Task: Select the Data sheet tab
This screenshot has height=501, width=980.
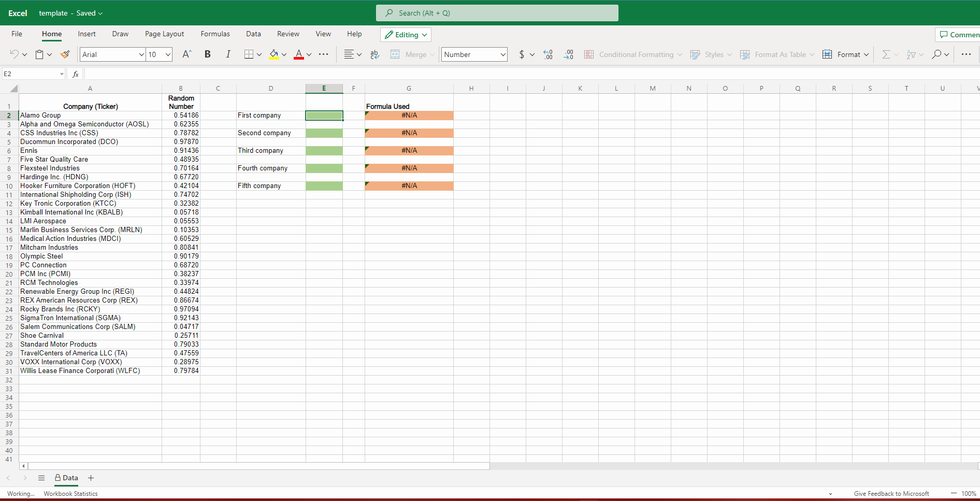Action: tap(66, 478)
